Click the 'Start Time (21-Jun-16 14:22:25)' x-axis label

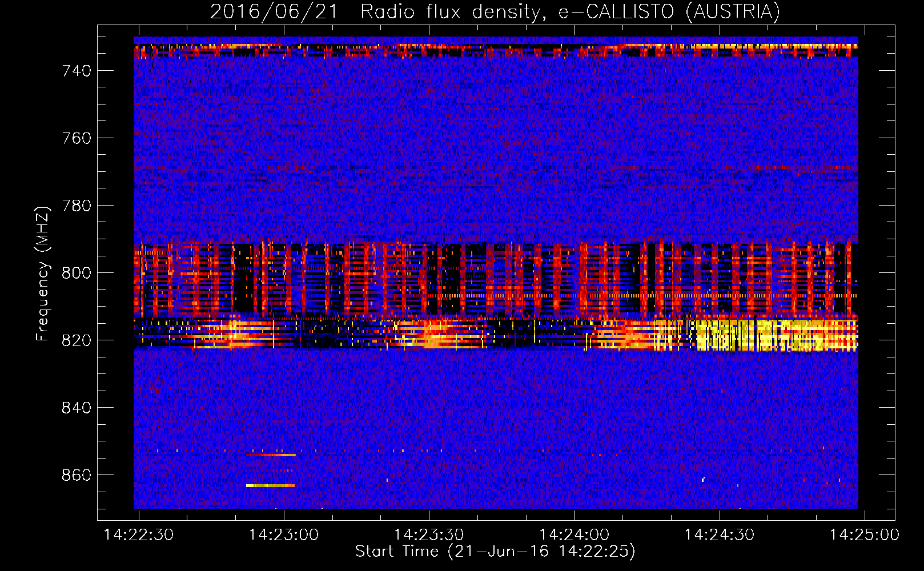point(495,552)
